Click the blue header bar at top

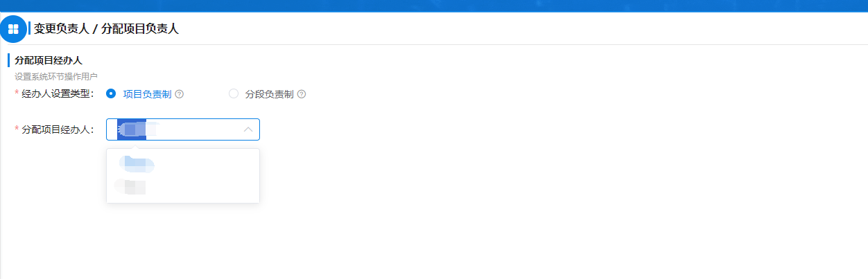(x=434, y=6)
